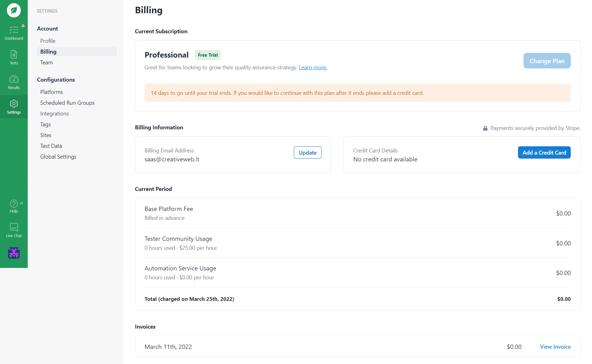The image size is (592, 364).
Task: Click the March 11th, 2022 invoice date
Action: tap(168, 347)
